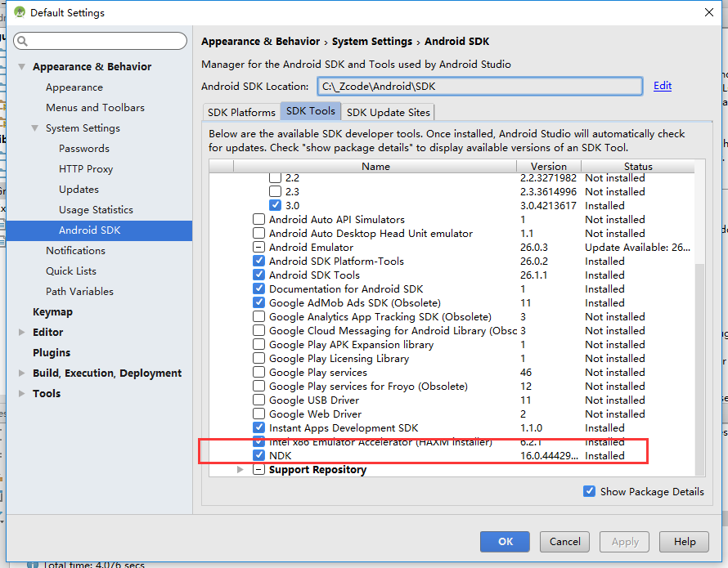
Task: Enable Android Auto API Simulators checkbox
Action: point(258,219)
